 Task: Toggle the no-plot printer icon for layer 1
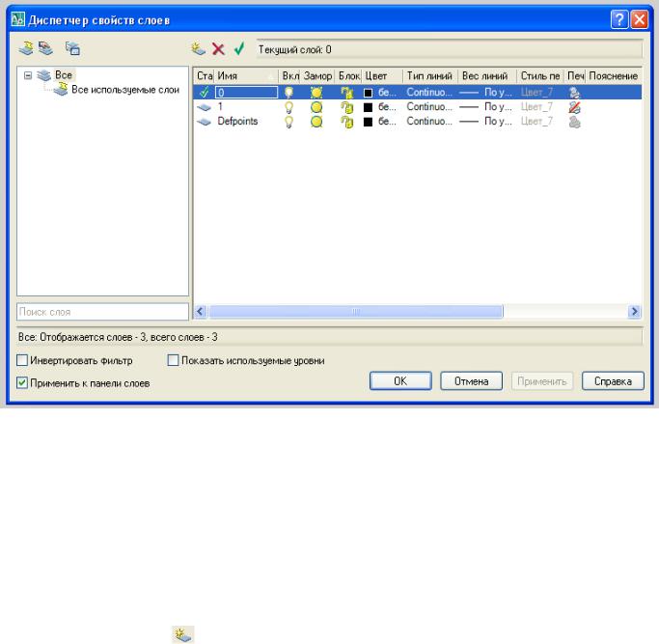(574, 107)
